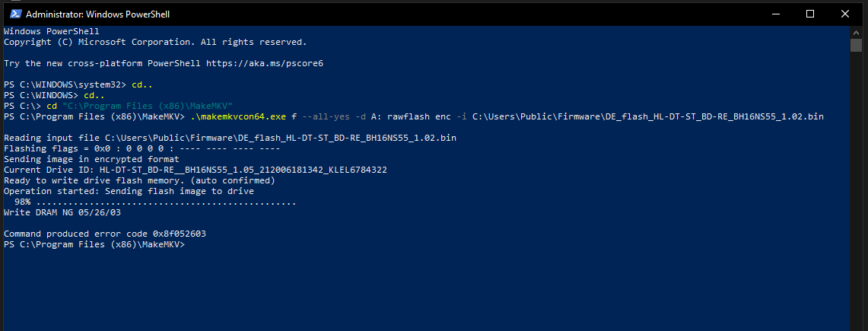Click the vertical scrollbar thumb

coord(857,45)
